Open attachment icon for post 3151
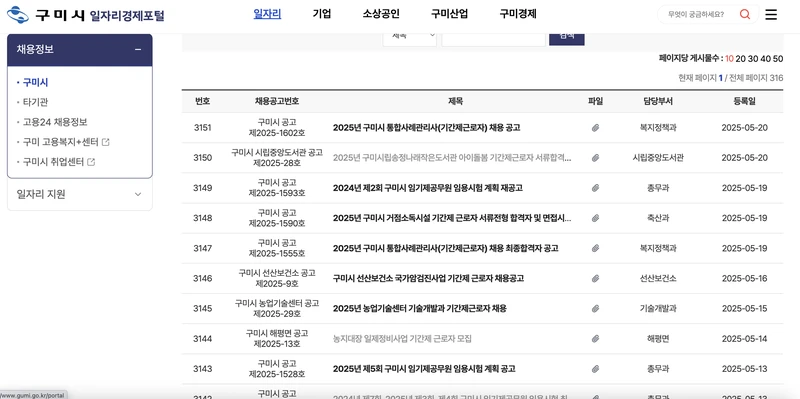Viewport: 800px width, 399px height. tap(595, 128)
